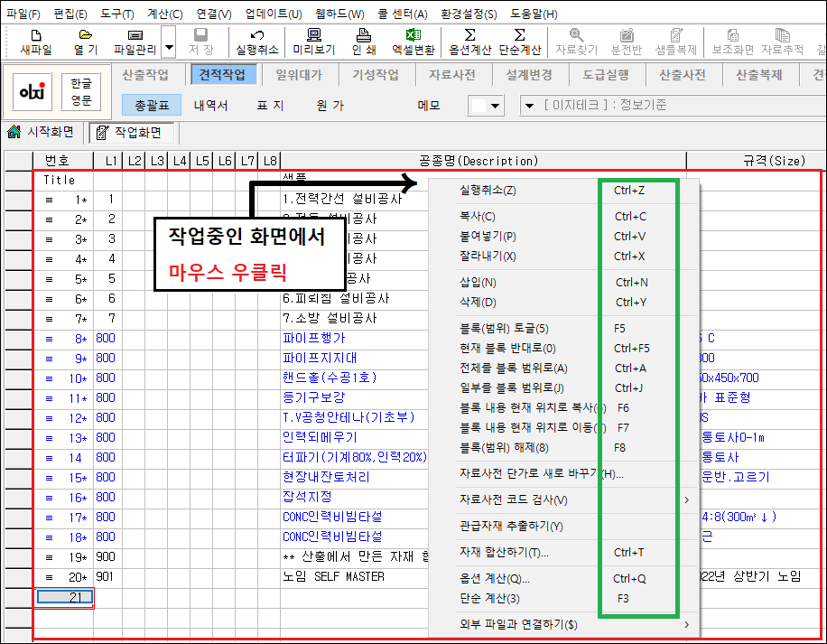Choose 붙여넣기(P) in the context menu
The width and height of the screenshot is (827, 644).
coord(563,237)
